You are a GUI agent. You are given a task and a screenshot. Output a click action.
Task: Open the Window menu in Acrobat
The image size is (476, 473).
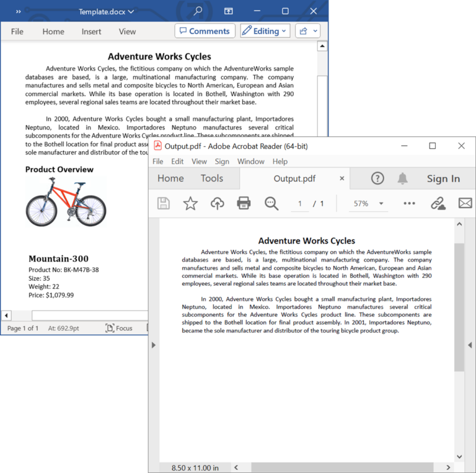coord(250,161)
